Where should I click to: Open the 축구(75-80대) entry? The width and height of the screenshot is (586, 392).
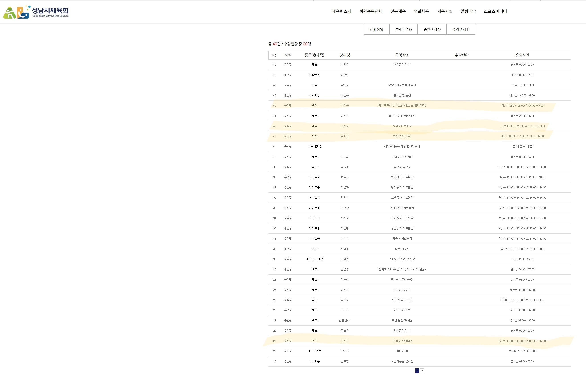click(x=315, y=259)
